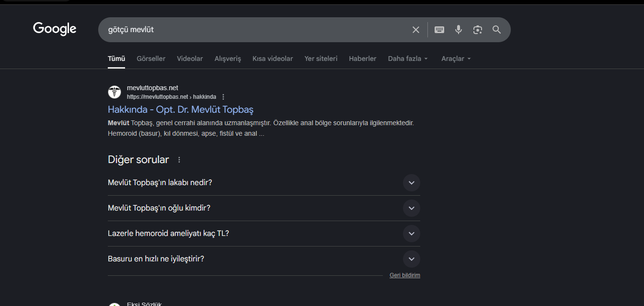
Task: Expand chevron for Basuru en hızlı ne iyileştirir?
Action: pos(411,259)
